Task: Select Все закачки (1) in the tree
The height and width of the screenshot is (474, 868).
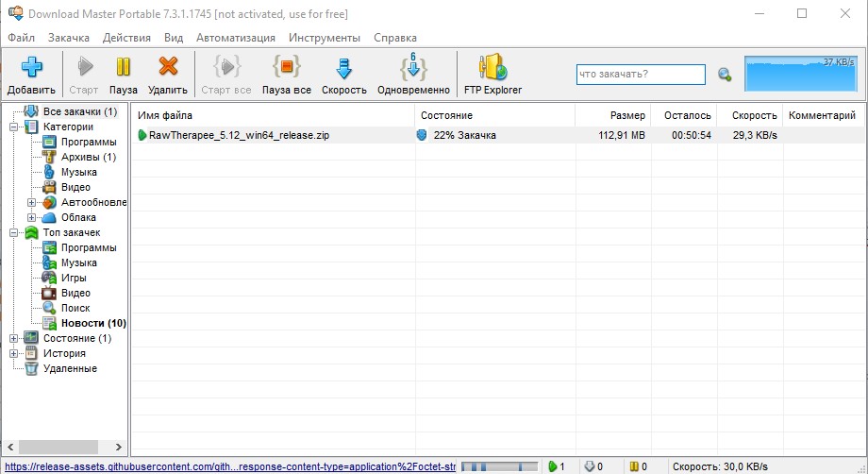Action: [x=80, y=111]
